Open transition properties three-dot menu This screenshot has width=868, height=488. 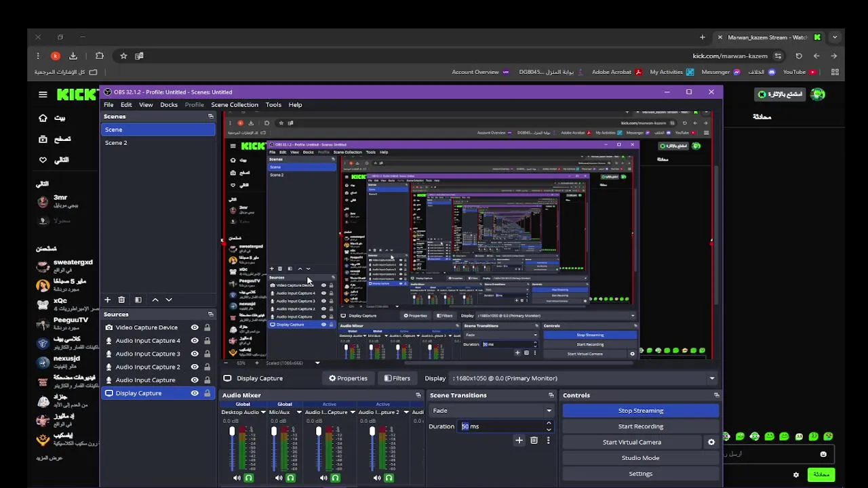coord(548,441)
